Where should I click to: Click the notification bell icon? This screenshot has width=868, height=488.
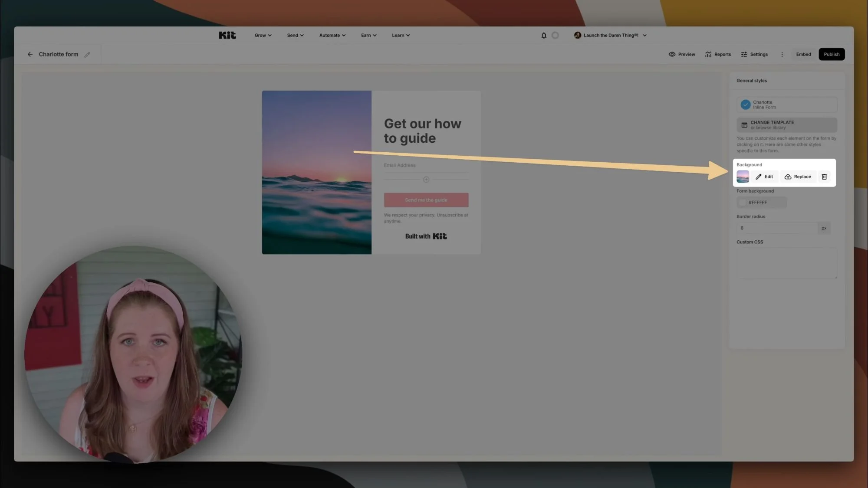[x=543, y=36]
